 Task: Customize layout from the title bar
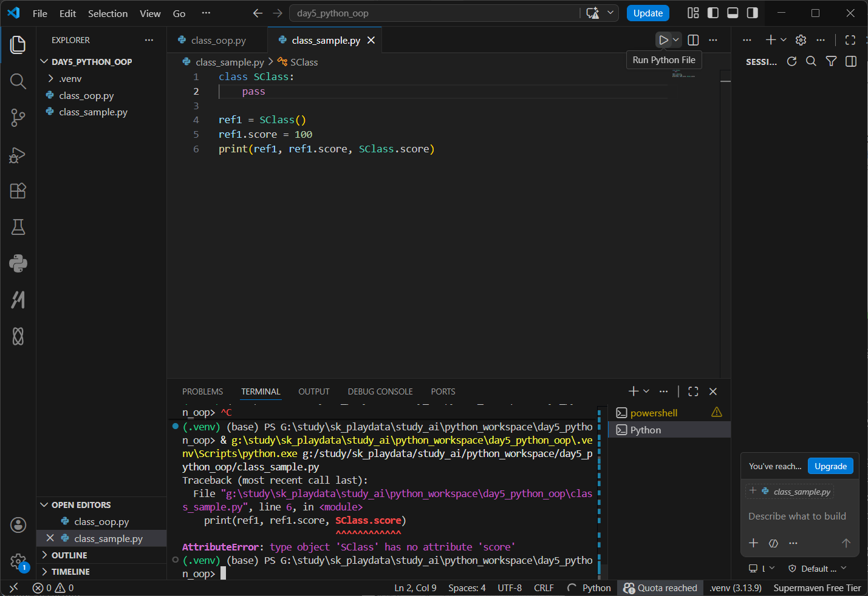pyautogui.click(x=693, y=13)
